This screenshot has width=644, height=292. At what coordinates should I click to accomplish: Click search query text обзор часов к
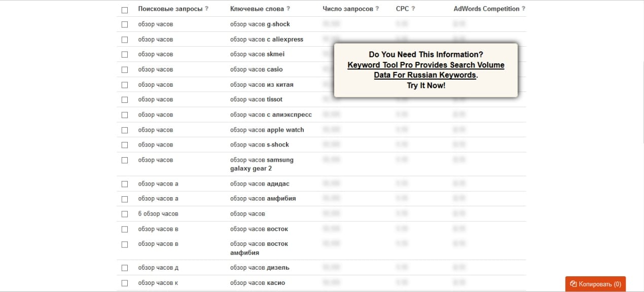pyautogui.click(x=158, y=283)
